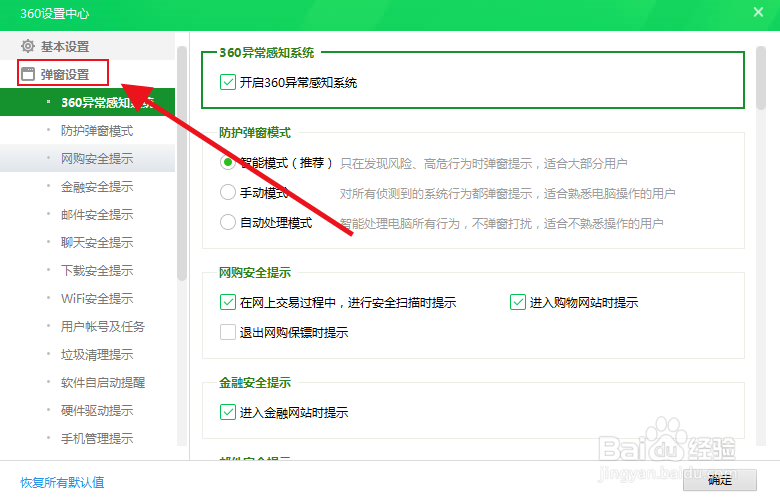
Task: Select WiFi安全提示 in sidebar
Action: [x=88, y=299]
